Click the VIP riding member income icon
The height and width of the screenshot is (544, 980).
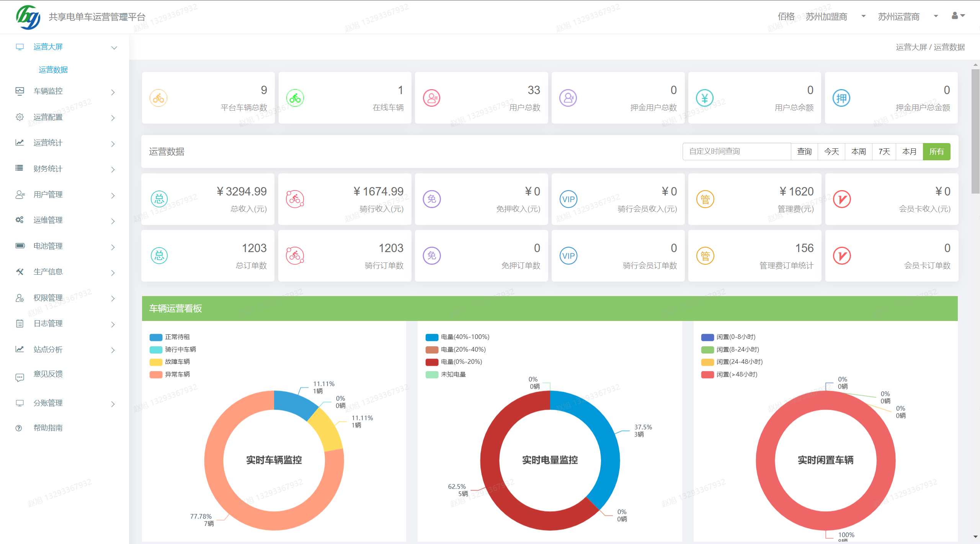coord(568,199)
